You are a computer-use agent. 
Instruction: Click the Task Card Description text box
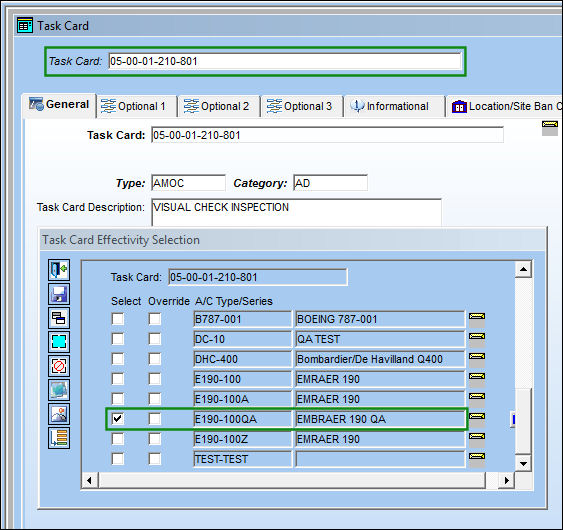point(297,213)
